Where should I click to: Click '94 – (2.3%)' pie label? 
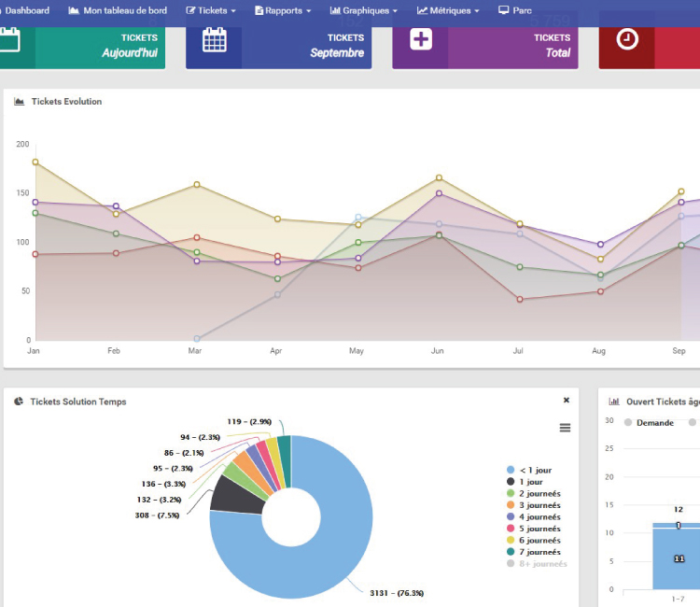click(200, 437)
